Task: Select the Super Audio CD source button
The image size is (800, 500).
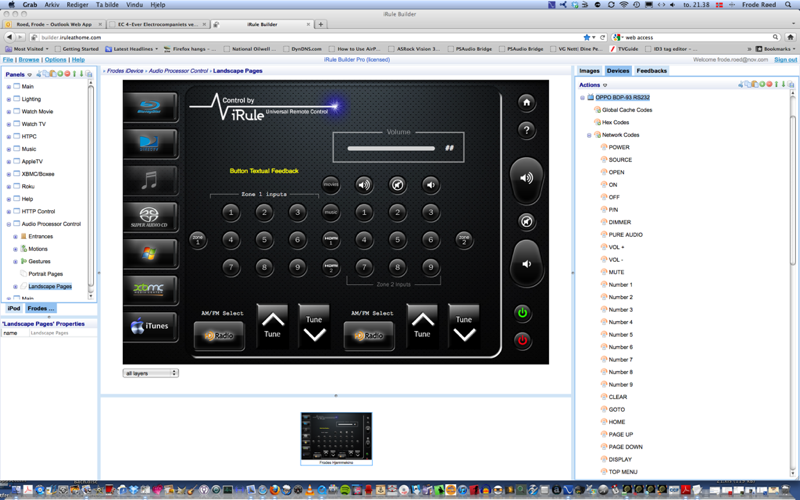Action: click(151, 217)
